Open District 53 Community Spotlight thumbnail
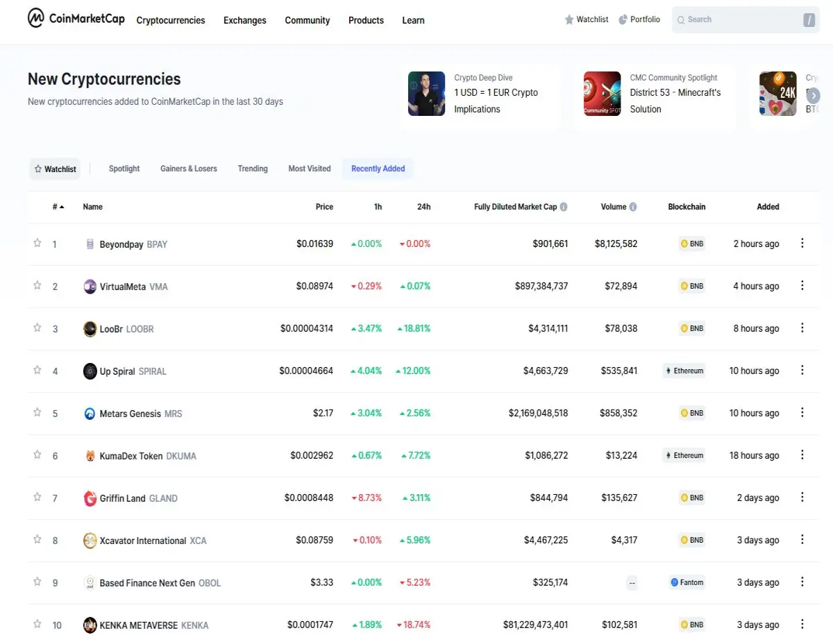 [x=602, y=94]
